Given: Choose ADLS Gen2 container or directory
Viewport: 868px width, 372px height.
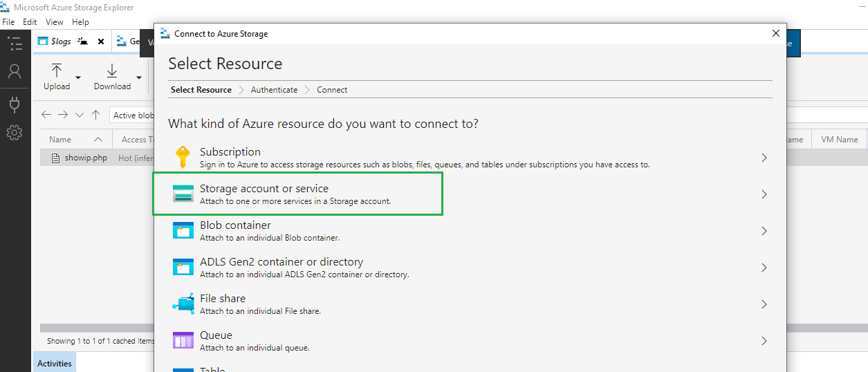Looking at the screenshot, I should [x=470, y=268].
